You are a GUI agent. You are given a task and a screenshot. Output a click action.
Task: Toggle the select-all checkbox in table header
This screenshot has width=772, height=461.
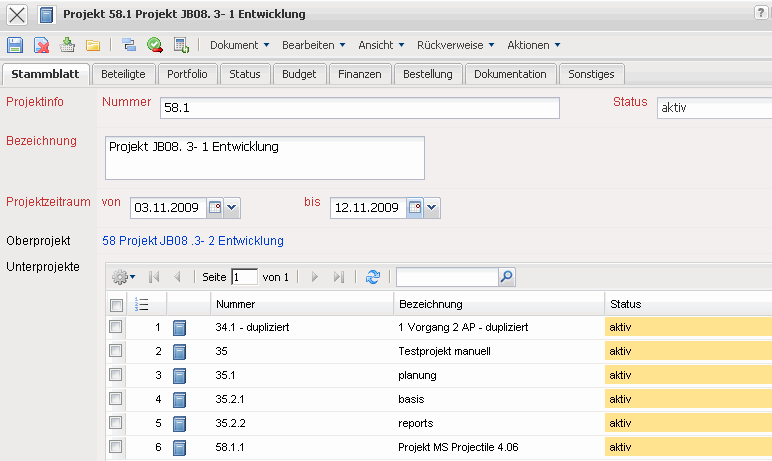pos(116,304)
